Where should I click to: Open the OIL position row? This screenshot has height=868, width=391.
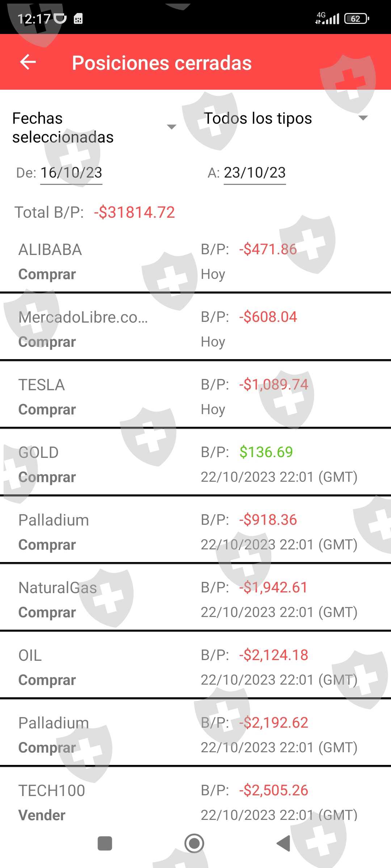point(195,667)
